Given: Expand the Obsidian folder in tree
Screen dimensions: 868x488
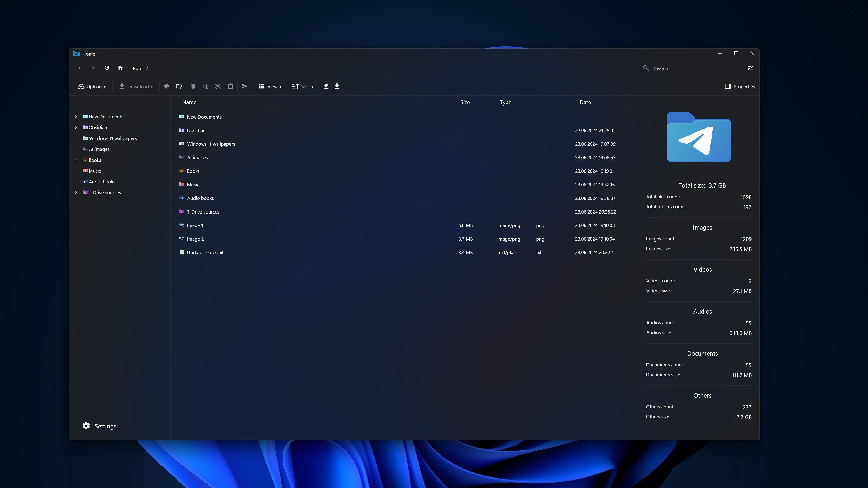Looking at the screenshot, I should coord(76,128).
